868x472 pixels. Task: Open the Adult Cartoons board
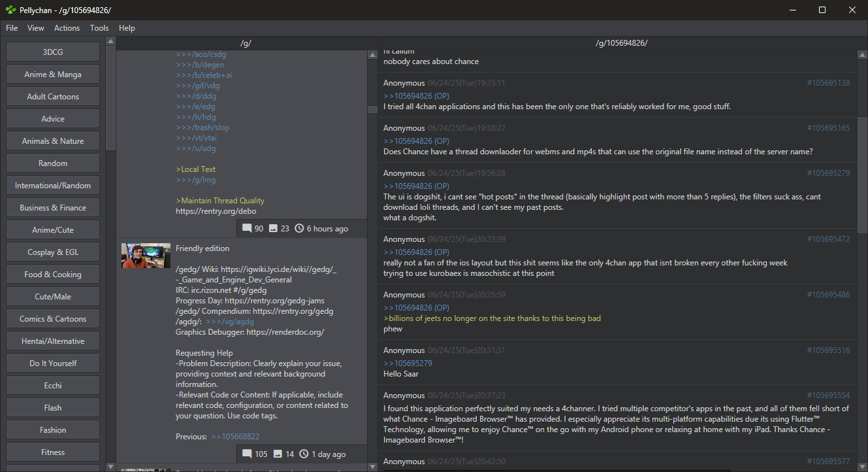click(x=53, y=97)
